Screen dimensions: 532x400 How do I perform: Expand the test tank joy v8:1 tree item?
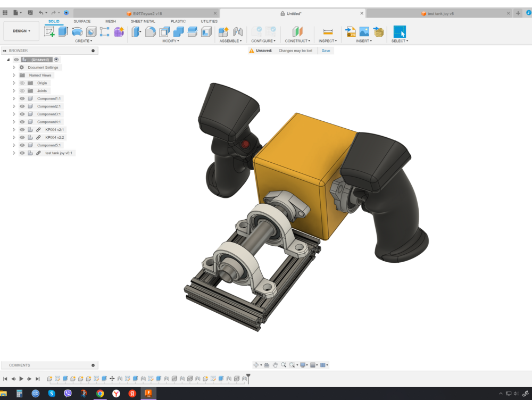click(x=13, y=153)
